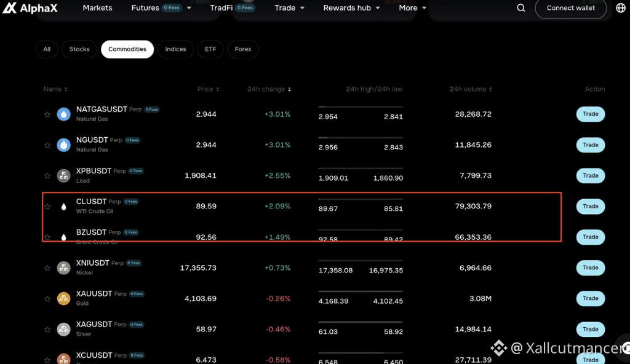Open the AlphaX home logo
Screen dimensions: 630x364
pyautogui.click(x=30, y=7)
